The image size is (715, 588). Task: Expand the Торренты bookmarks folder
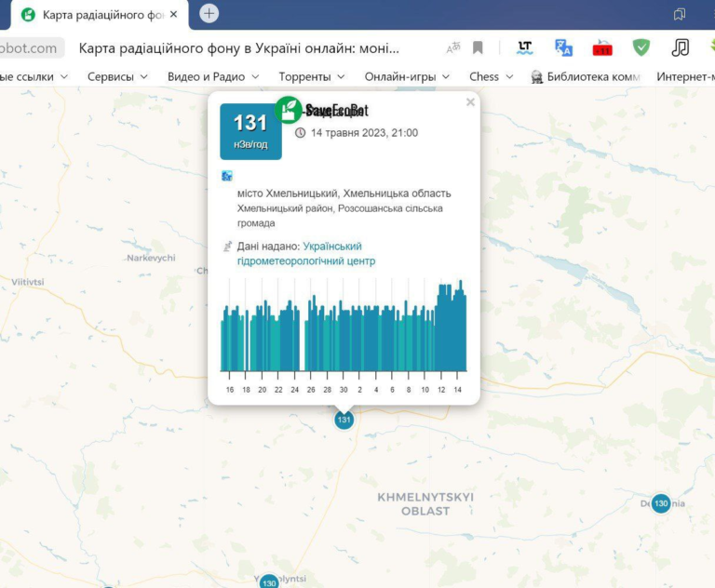[x=312, y=76]
